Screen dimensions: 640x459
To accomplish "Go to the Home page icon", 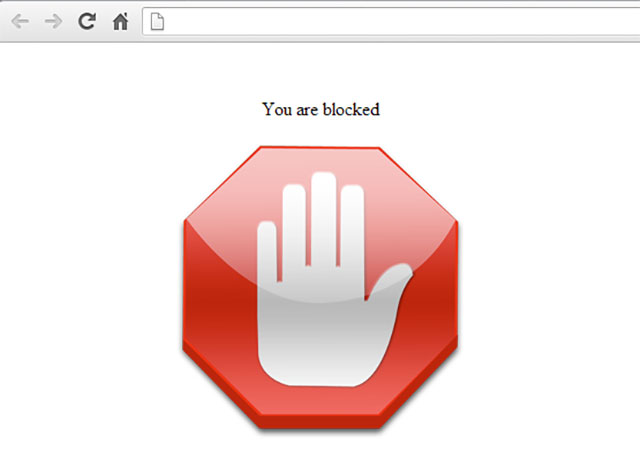I will tap(120, 21).
